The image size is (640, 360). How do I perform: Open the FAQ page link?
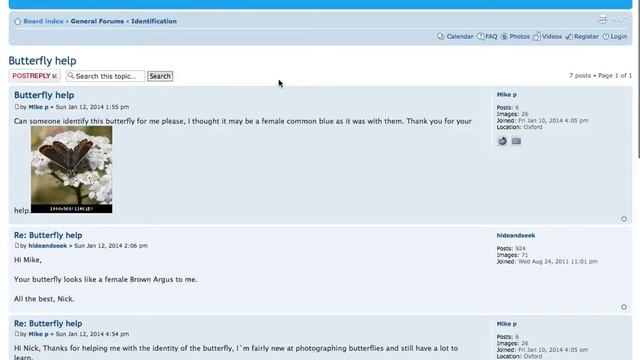[491, 37]
